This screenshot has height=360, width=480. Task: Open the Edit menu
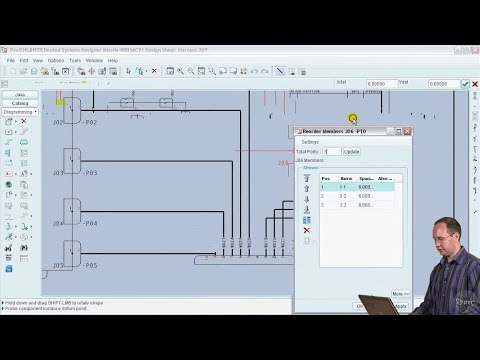pyautogui.click(x=24, y=61)
